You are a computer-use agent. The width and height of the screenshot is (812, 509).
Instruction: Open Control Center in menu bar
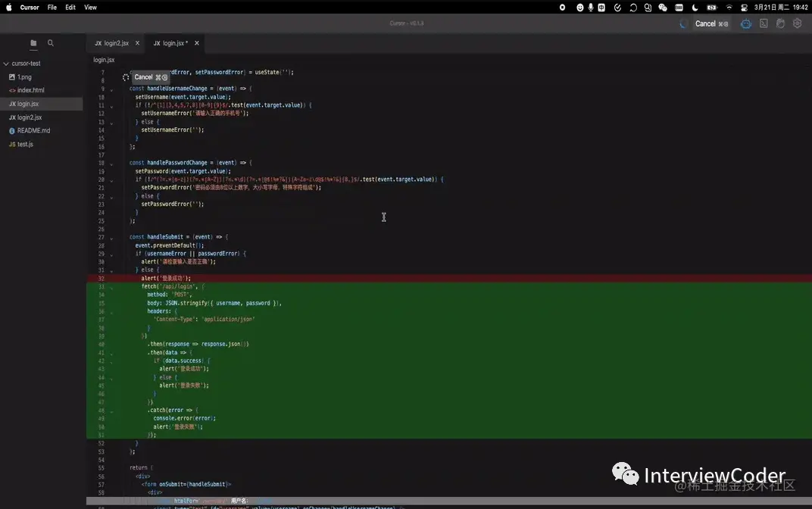[x=744, y=8]
